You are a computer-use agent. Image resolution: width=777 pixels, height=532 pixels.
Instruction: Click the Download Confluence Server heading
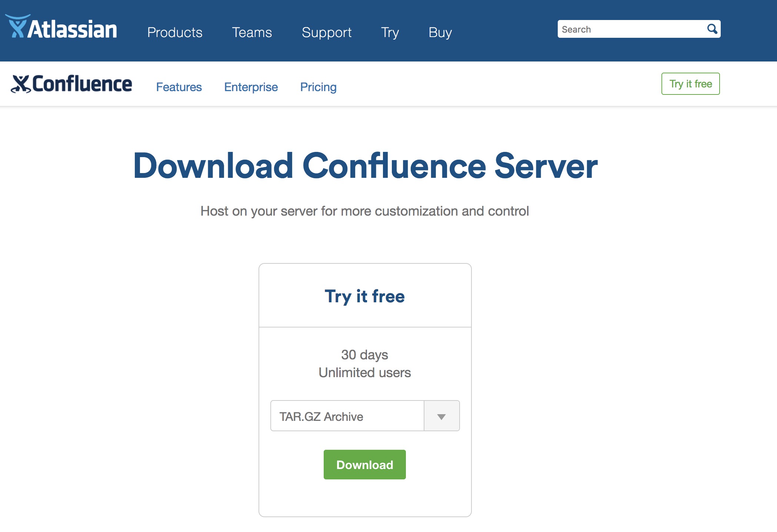[x=365, y=166]
